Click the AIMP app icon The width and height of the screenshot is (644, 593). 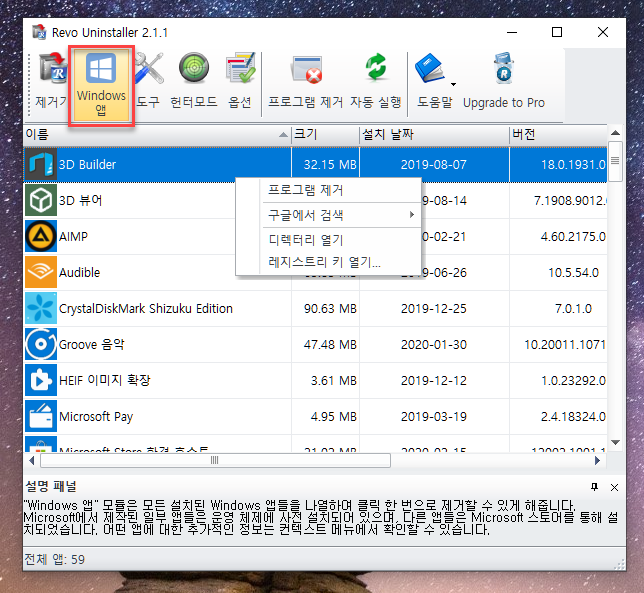click(x=41, y=236)
